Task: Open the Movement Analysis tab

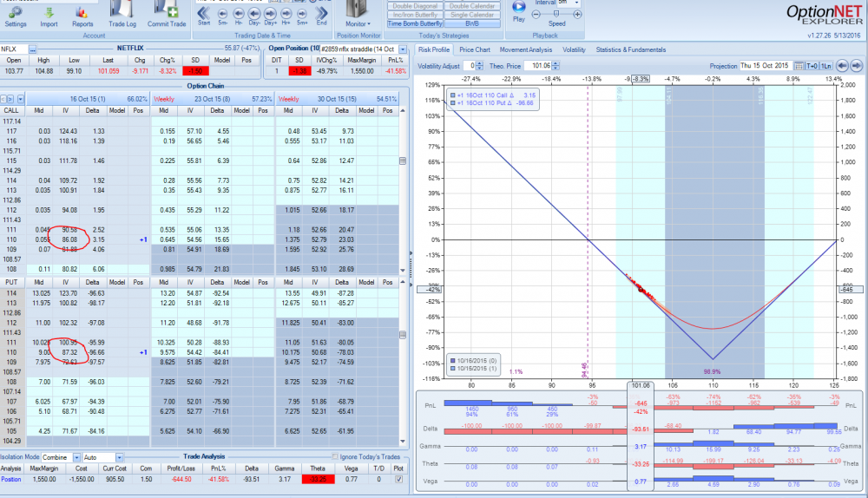Action: pyautogui.click(x=526, y=49)
